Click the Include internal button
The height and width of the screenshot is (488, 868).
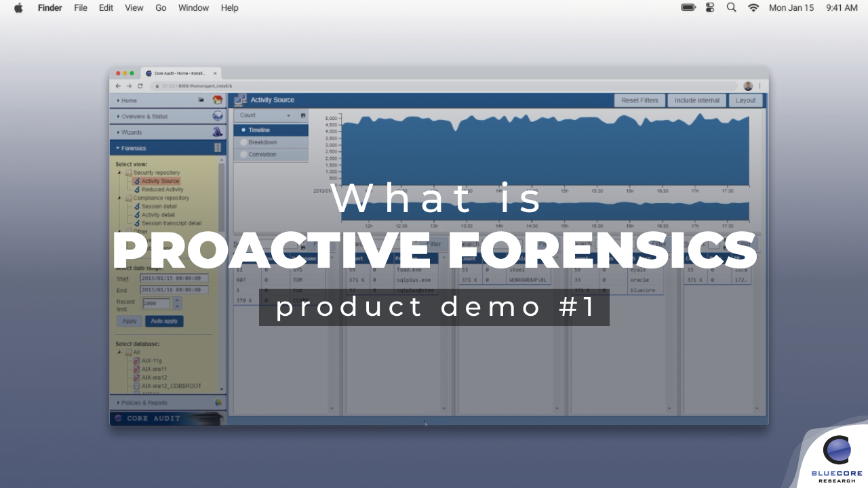696,100
